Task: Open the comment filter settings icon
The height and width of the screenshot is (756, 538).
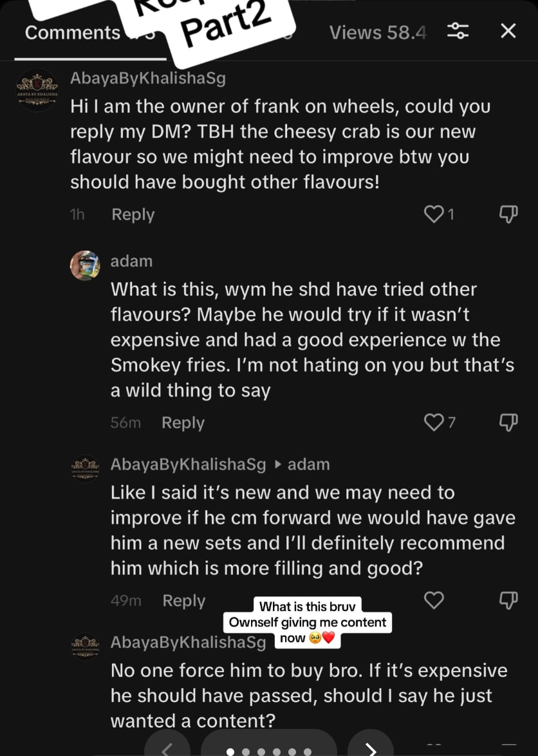Action: pyautogui.click(x=458, y=31)
